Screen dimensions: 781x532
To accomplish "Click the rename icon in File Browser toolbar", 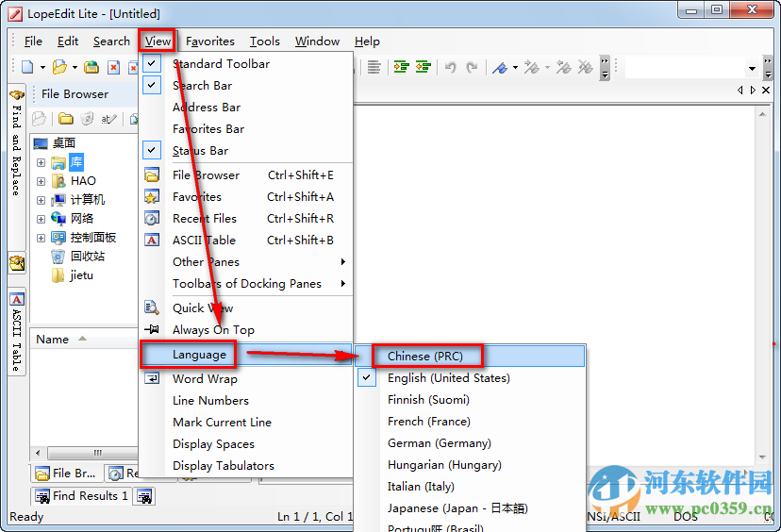I will click(x=108, y=119).
